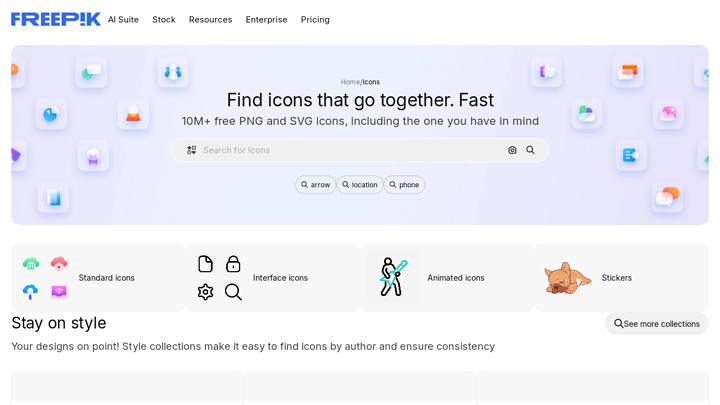Select the phone search suggestion
Screen dimensions: 720x405
tap(404, 185)
